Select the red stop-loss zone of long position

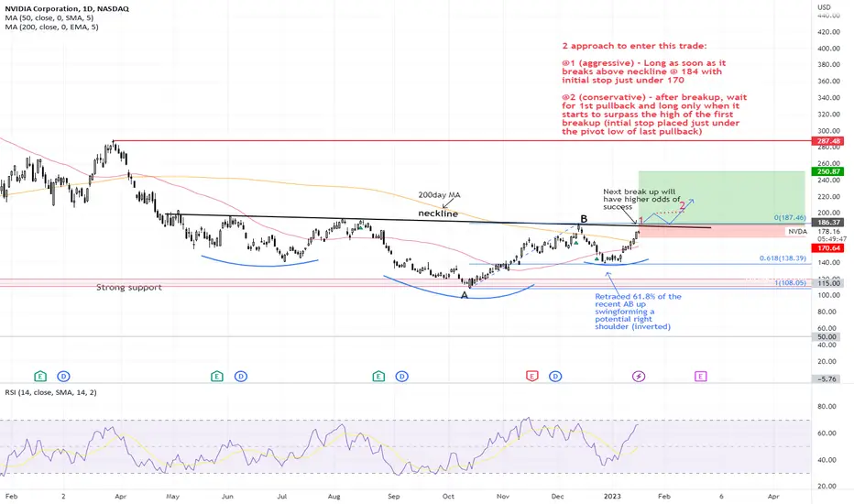(722, 230)
